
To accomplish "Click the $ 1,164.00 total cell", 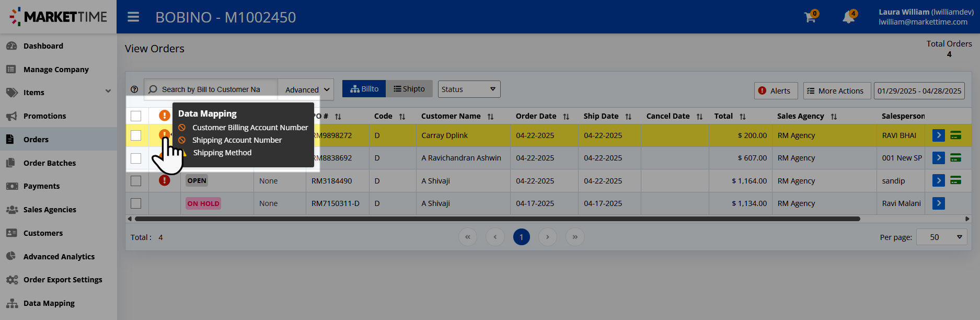I will (740, 181).
